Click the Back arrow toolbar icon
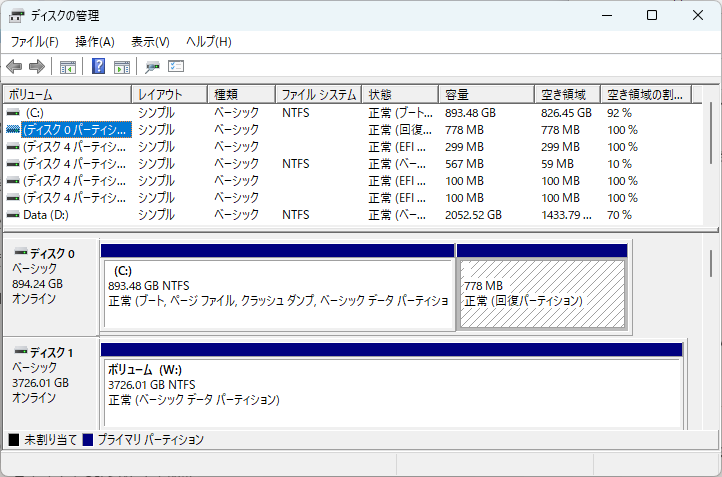 pos(14,67)
